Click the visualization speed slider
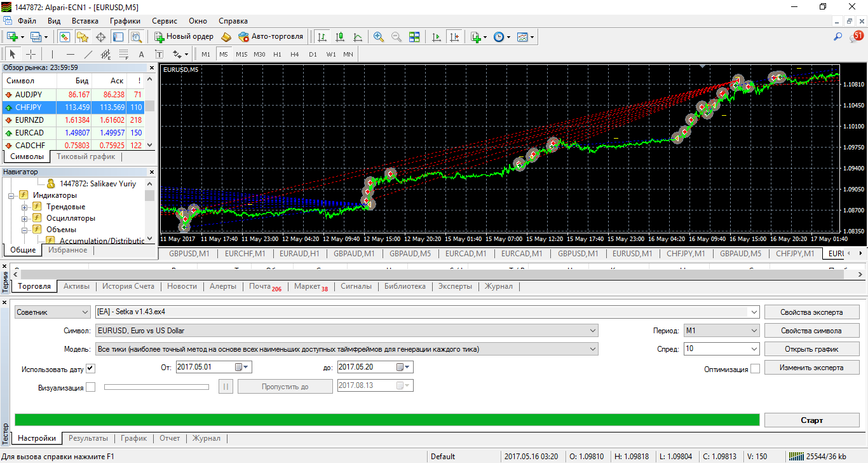 [x=156, y=387]
